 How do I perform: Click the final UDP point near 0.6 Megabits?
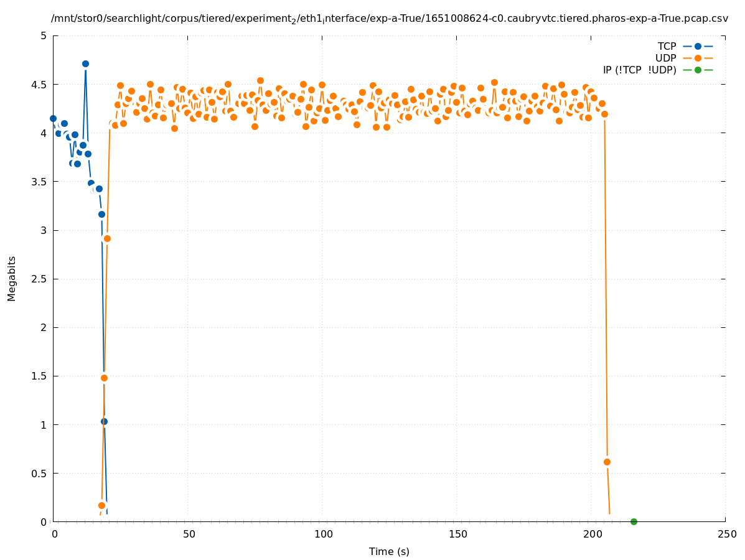[607, 462]
